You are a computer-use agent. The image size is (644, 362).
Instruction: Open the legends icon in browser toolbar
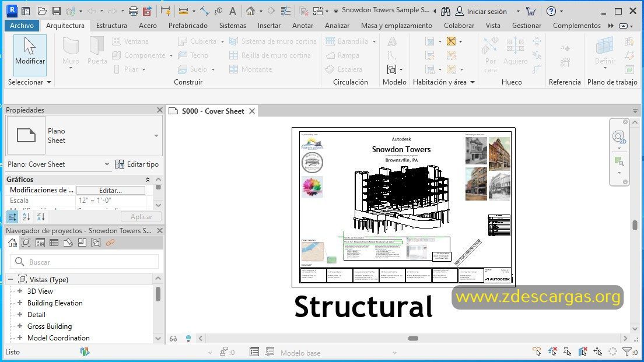(x=40, y=242)
